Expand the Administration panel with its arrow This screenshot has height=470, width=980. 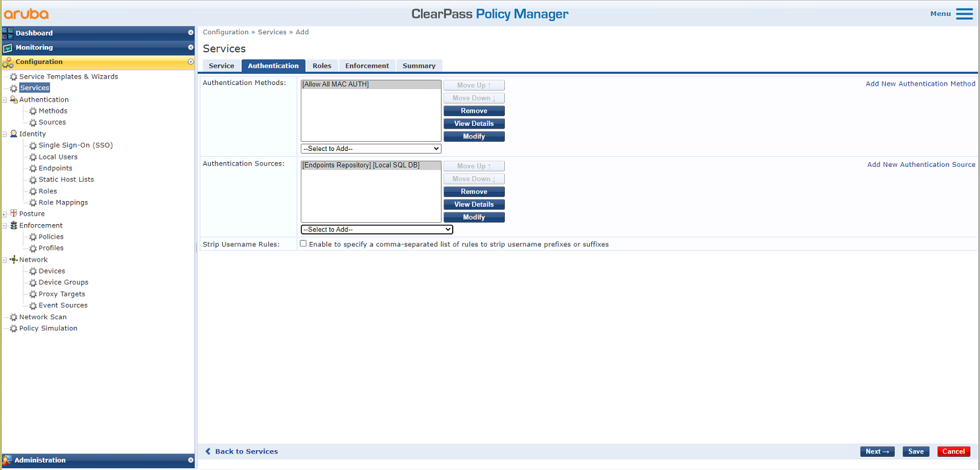[x=190, y=460]
